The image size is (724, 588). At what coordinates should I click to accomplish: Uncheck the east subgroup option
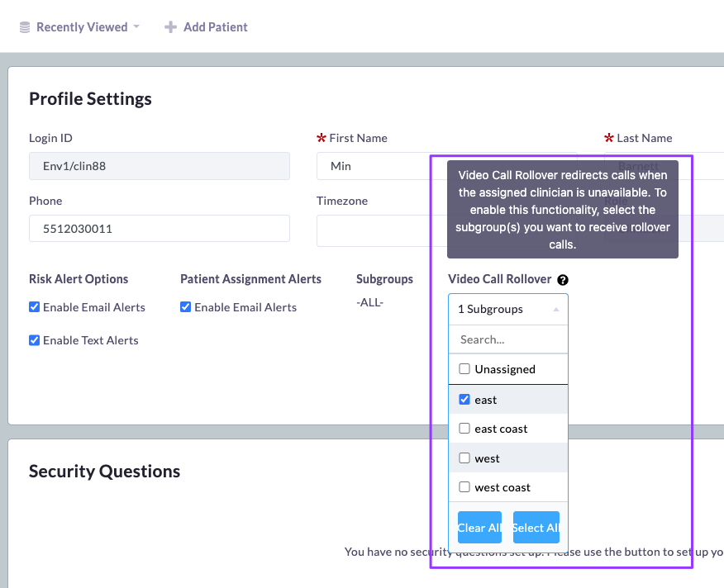(x=464, y=400)
